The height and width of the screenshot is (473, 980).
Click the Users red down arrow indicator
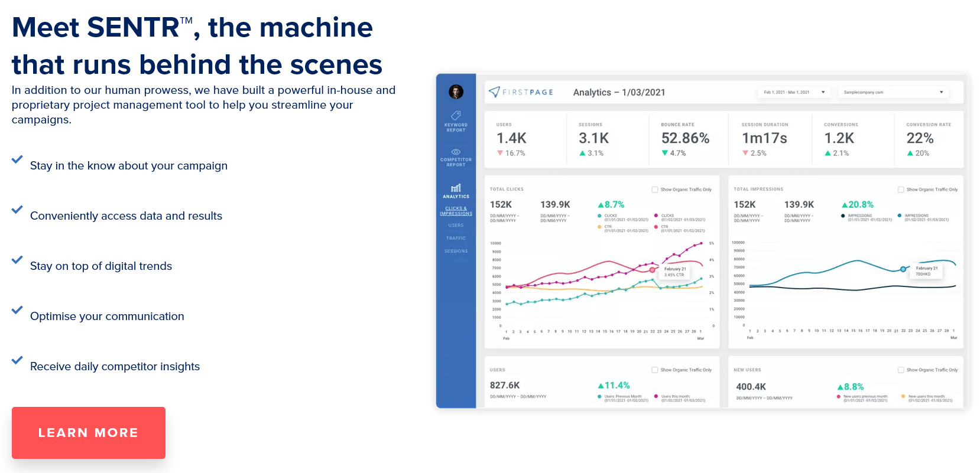(500, 153)
